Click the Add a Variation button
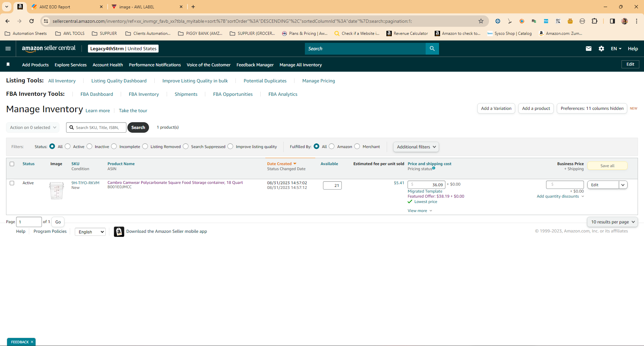644x346 pixels. click(x=496, y=108)
